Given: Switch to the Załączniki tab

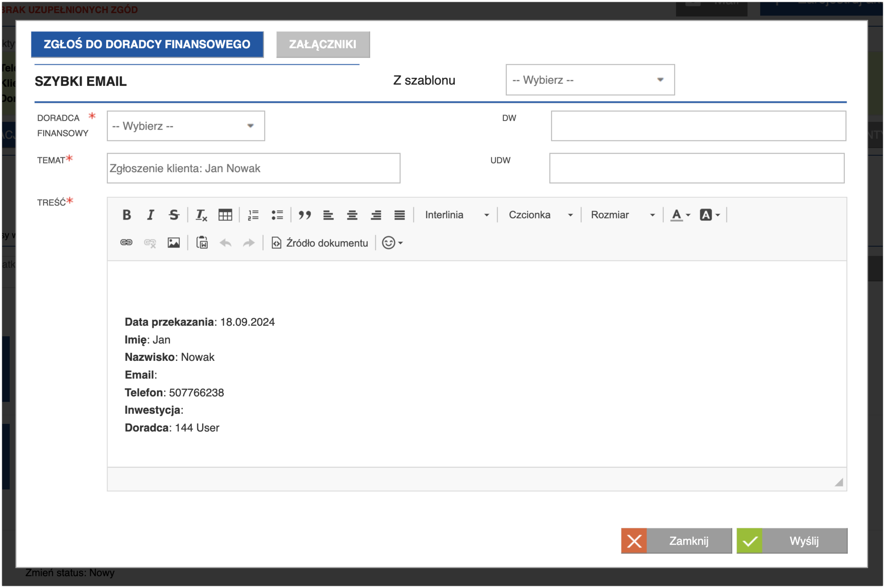Looking at the screenshot, I should [323, 44].
